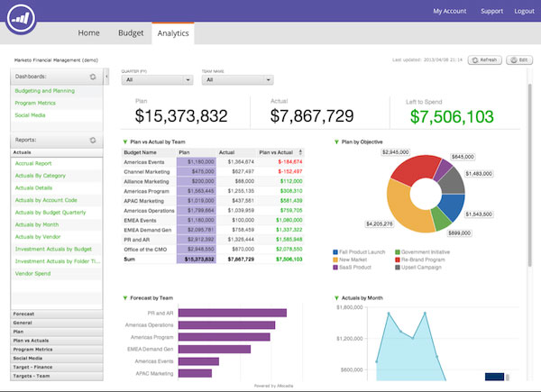The height and width of the screenshot is (392, 541).
Task: Open Actuals by Vendor report
Action: (38, 237)
